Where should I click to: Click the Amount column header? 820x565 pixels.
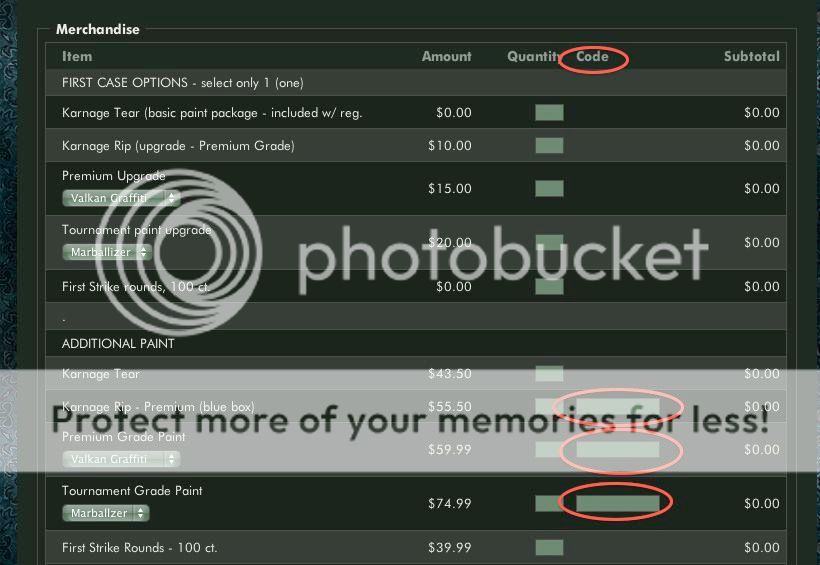tap(447, 56)
